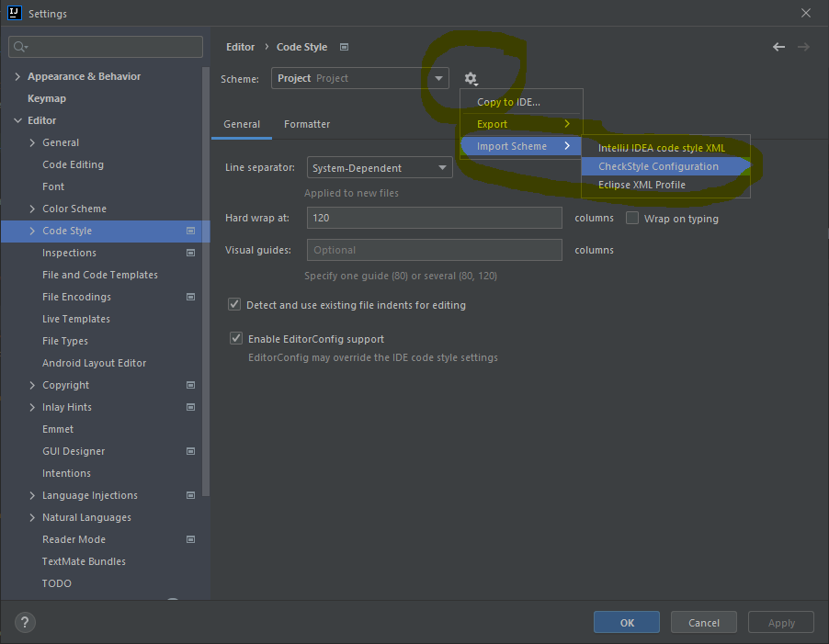Select Font settings page
This screenshot has height=644, width=829.
[53, 186]
